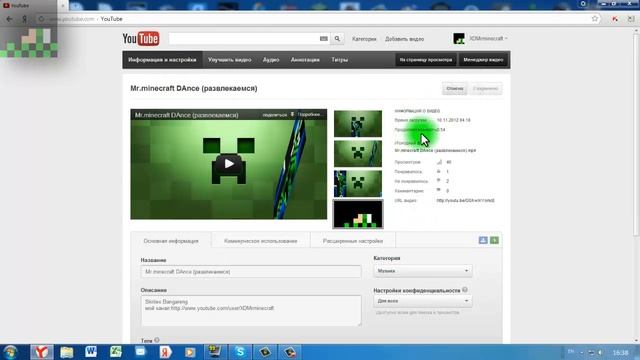This screenshot has height=360, width=640.
Task: Expand the XDMminecraft account menu arrow
Action: [506, 38]
